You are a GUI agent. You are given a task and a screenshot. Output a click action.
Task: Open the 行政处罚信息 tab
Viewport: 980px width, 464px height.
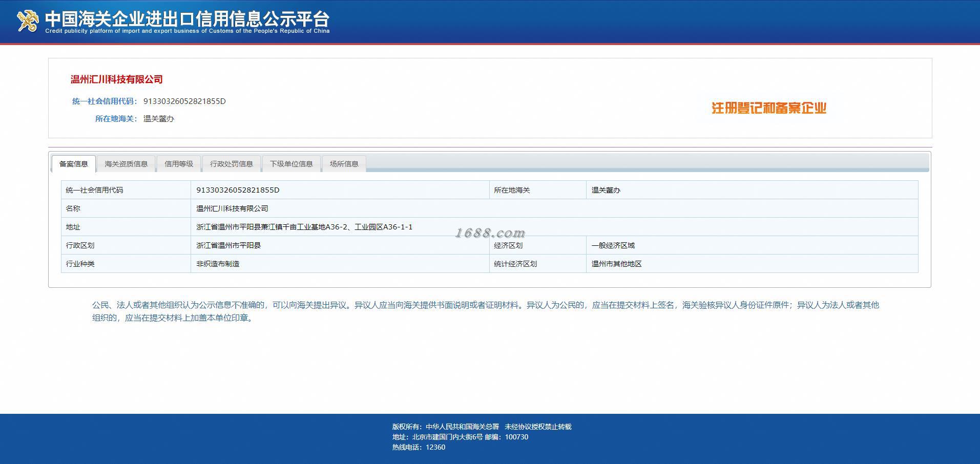point(232,164)
